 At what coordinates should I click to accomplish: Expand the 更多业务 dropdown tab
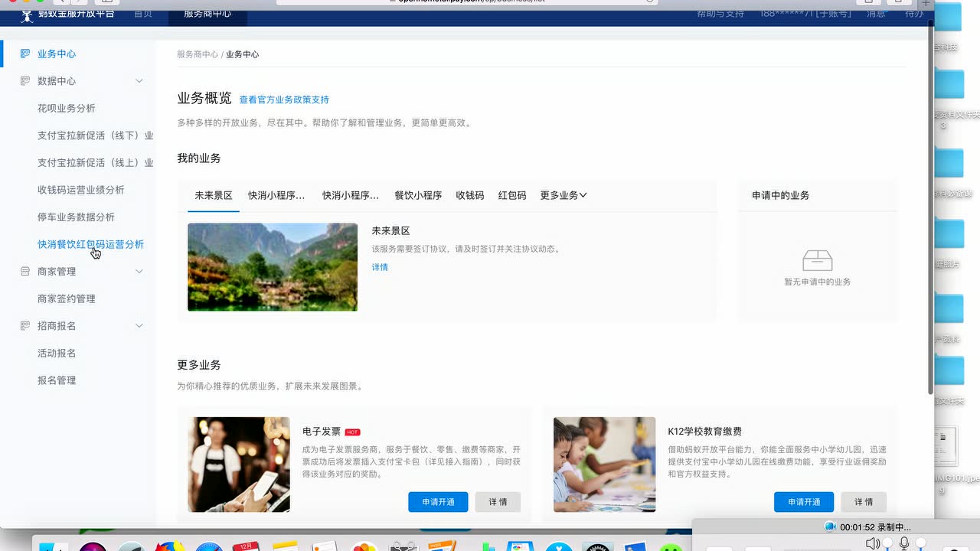tap(563, 195)
